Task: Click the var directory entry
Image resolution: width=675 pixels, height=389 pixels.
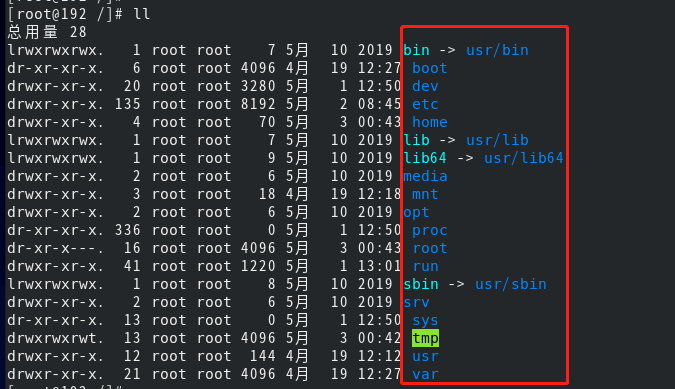Action: (x=425, y=374)
